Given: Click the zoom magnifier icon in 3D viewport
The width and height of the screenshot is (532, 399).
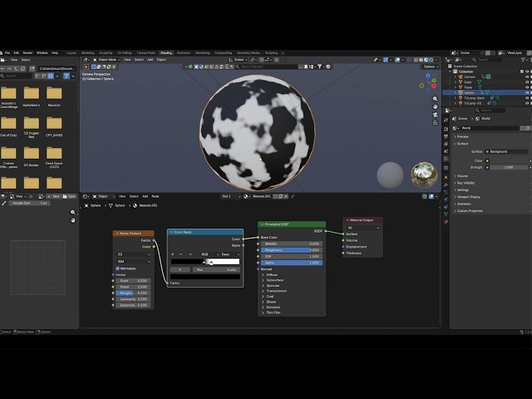Looking at the screenshot, I should [435, 99].
